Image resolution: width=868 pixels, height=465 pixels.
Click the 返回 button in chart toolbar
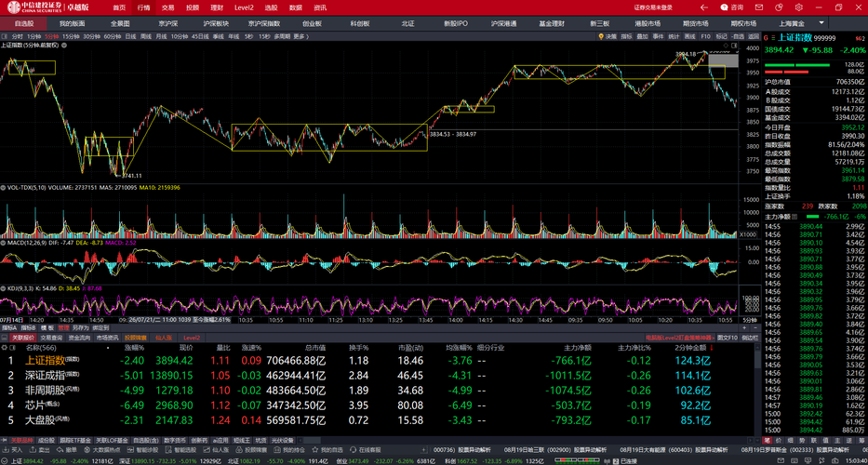(x=753, y=36)
